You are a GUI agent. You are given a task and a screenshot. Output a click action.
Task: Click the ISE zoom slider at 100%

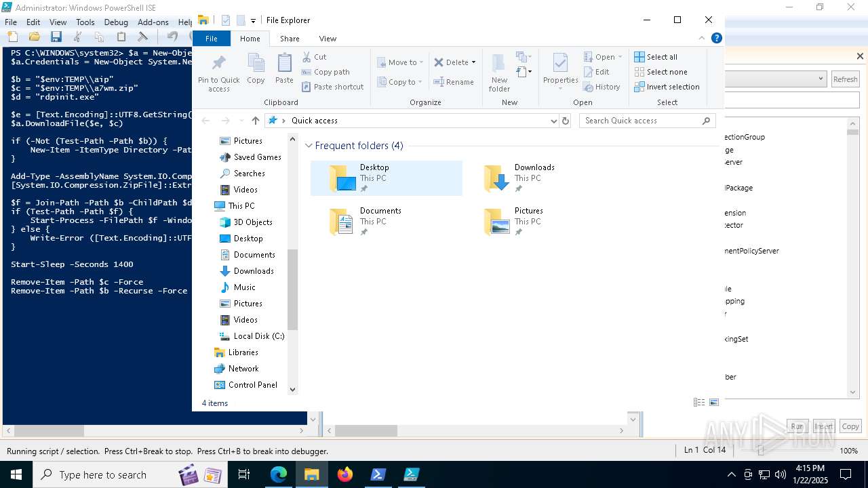tap(760, 451)
